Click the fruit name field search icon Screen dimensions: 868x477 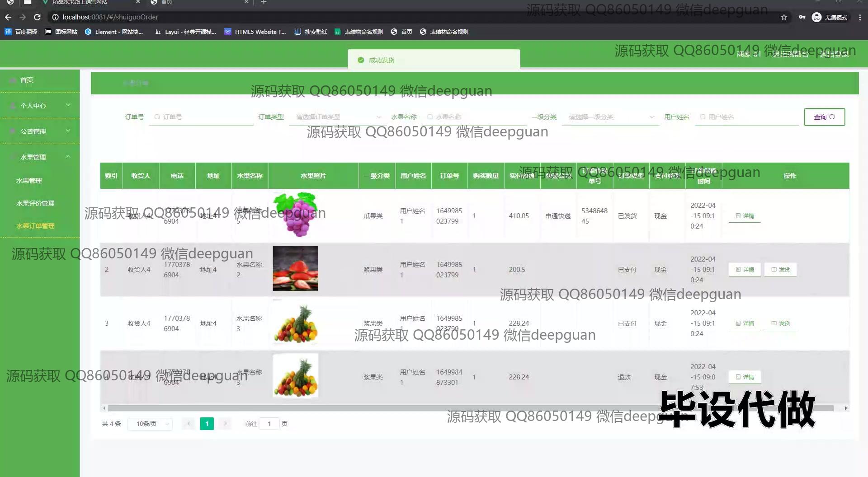click(430, 117)
